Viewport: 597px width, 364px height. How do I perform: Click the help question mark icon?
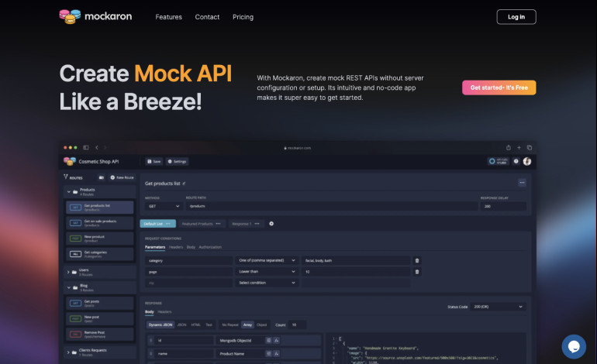tap(516, 161)
